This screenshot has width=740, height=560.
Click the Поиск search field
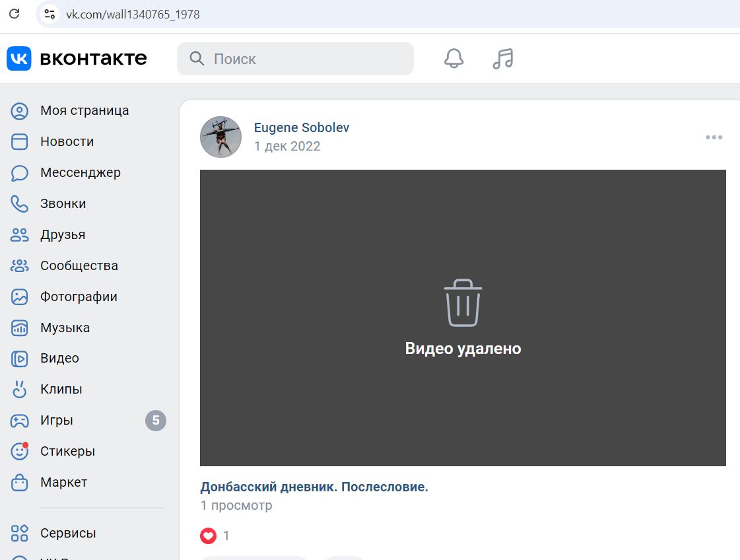click(295, 59)
